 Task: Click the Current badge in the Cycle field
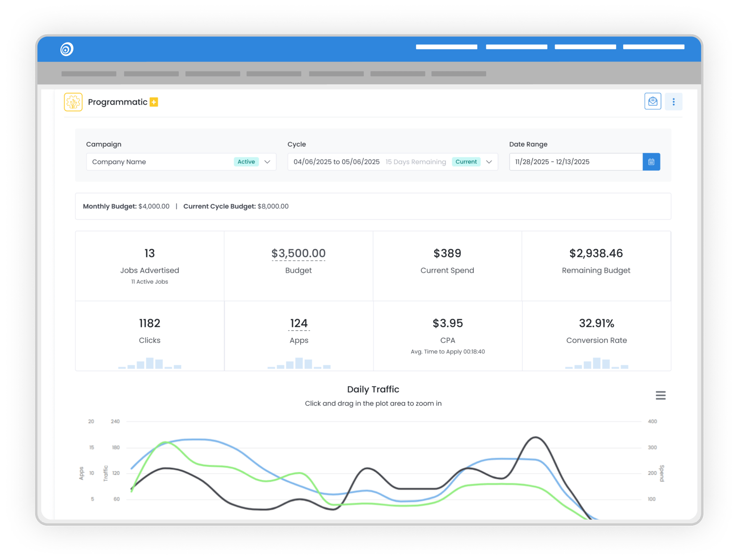click(466, 161)
